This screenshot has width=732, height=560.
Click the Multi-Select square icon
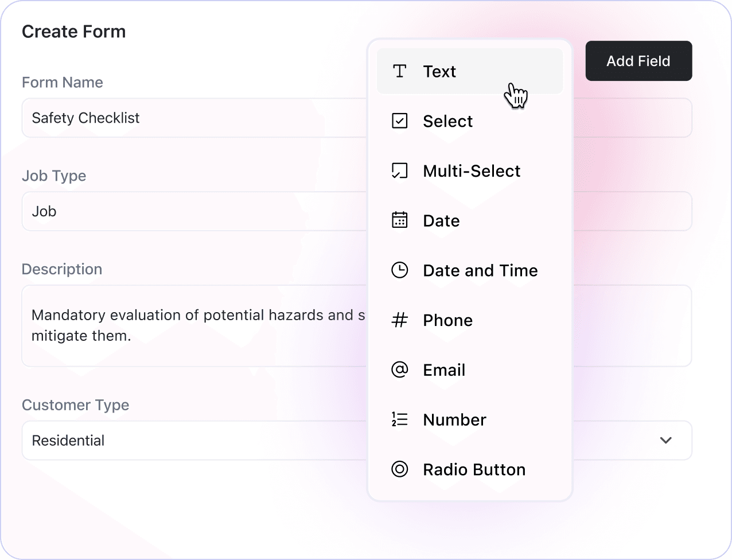[399, 170]
